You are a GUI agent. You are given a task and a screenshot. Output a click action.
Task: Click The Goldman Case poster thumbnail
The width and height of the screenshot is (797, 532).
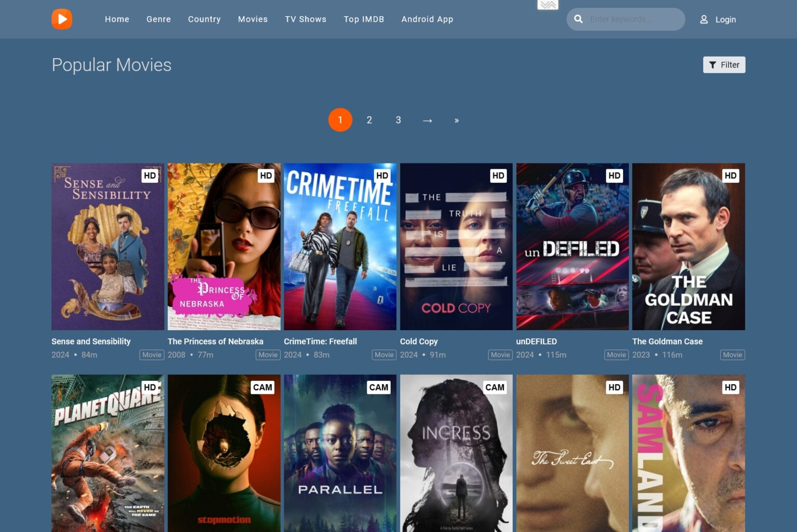pyautogui.click(x=689, y=247)
